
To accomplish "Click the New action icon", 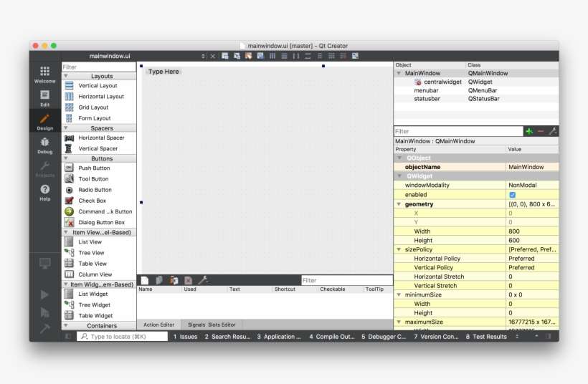I will (x=145, y=280).
